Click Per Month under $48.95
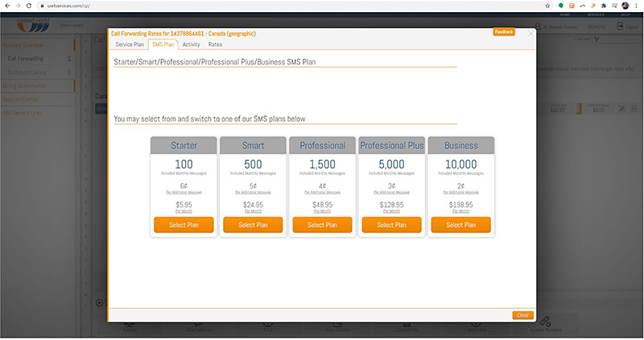Image resolution: width=644 pixels, height=340 pixels. pos(323,211)
